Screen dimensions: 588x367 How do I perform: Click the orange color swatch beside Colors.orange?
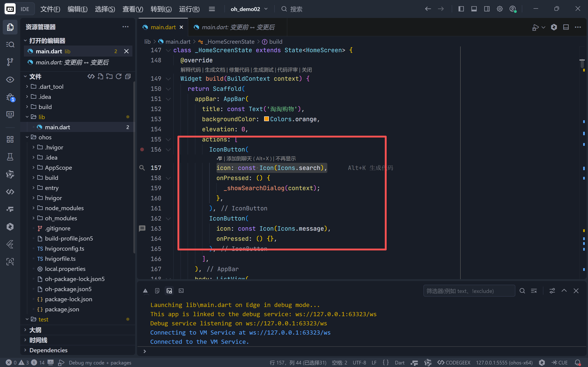(x=266, y=119)
